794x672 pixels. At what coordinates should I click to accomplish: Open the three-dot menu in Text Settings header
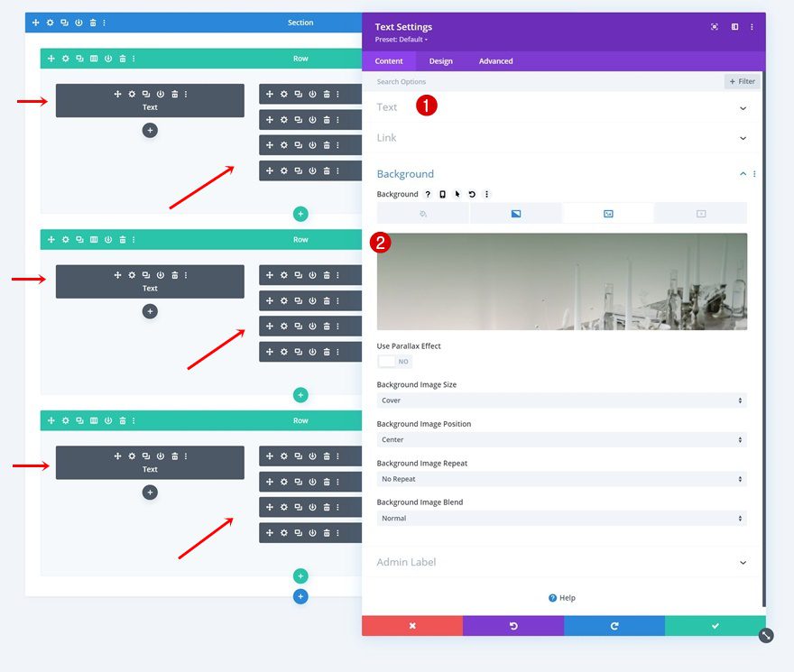coord(752,26)
